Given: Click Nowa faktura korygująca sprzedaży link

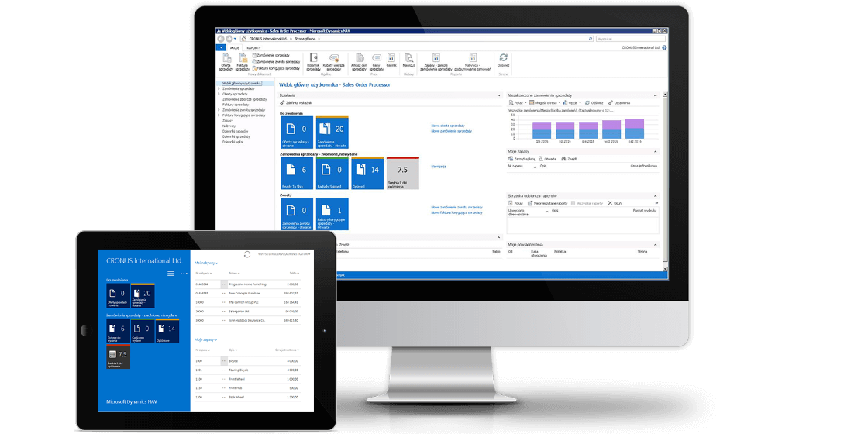Looking at the screenshot, I should [456, 212].
